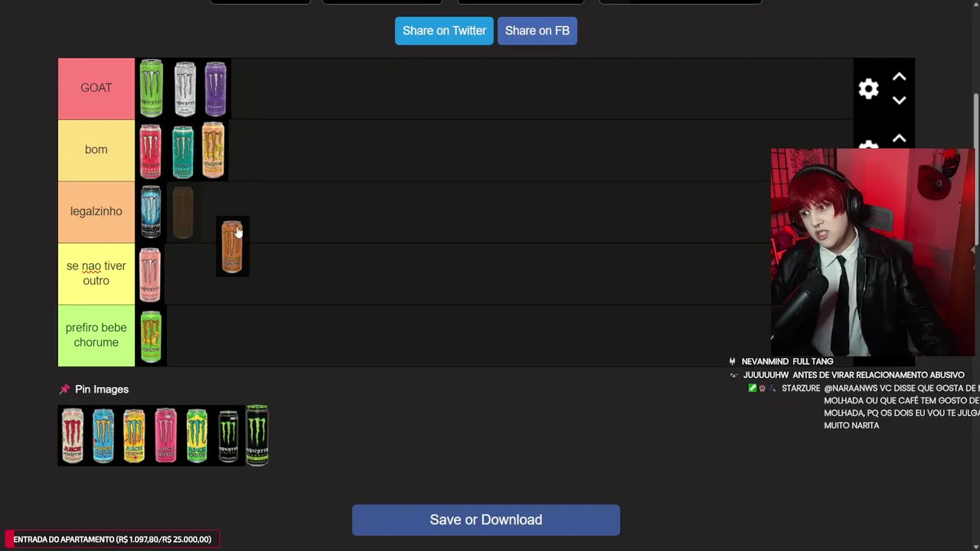Click the 'ENTRADA DO APARTAMENTO' donation goal bar
The image size is (980, 551).
tap(113, 540)
